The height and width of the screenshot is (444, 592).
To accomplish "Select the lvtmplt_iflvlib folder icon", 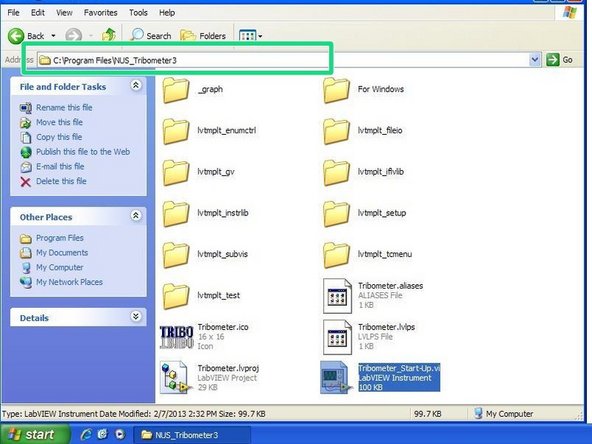I will [x=336, y=173].
